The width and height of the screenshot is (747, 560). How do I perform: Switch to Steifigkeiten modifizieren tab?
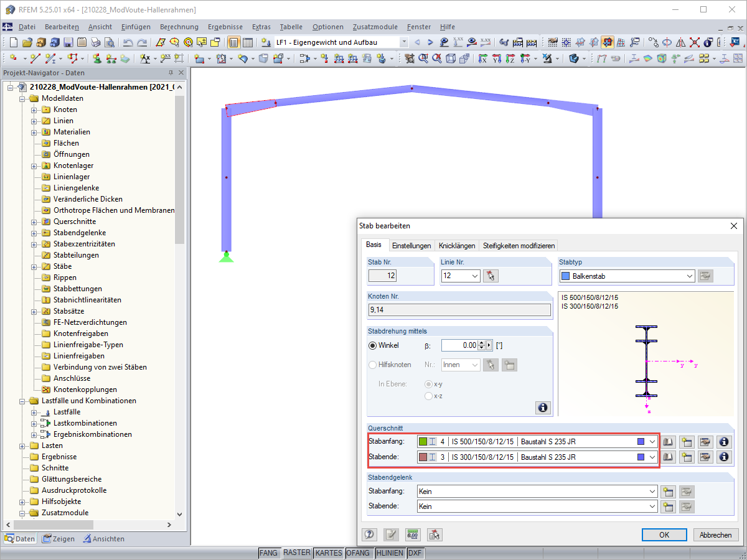(518, 245)
